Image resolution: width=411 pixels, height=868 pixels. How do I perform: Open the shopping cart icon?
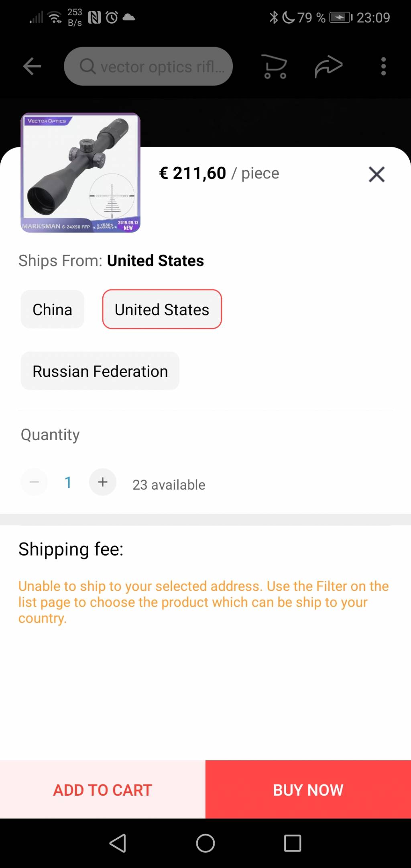point(275,66)
